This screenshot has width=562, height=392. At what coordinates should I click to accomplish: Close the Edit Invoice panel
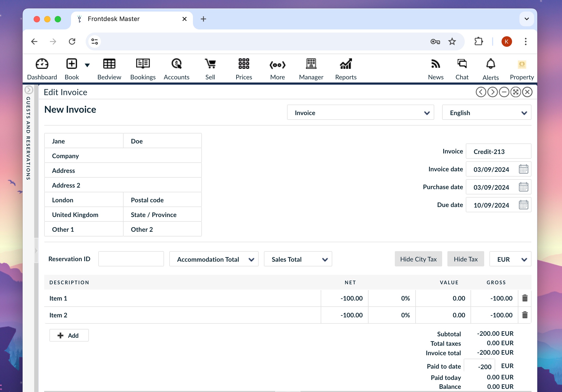(527, 92)
